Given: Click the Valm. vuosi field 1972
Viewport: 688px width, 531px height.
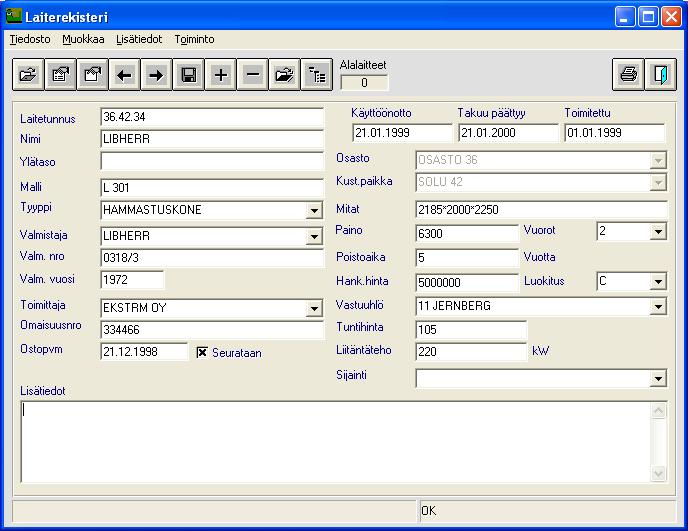Looking at the screenshot, I should (132, 280).
